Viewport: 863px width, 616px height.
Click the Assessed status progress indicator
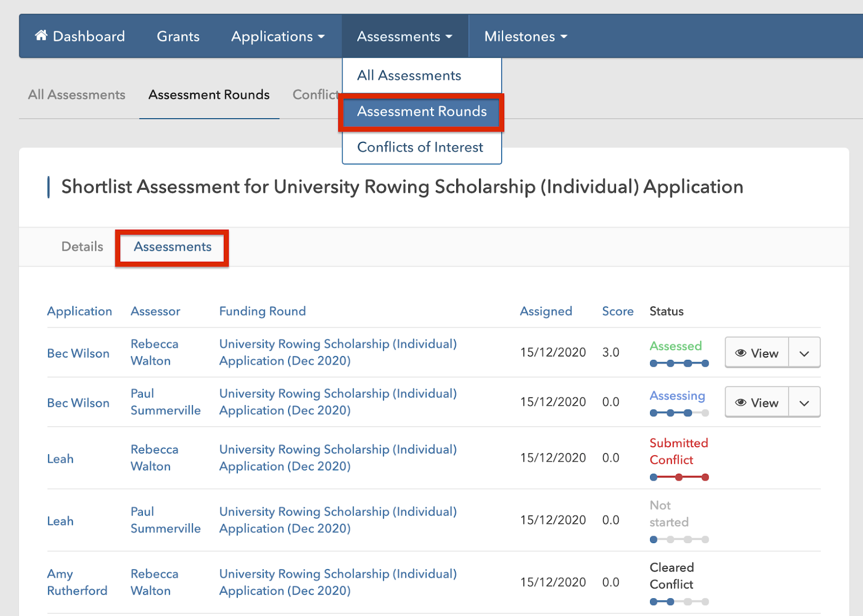click(x=679, y=364)
